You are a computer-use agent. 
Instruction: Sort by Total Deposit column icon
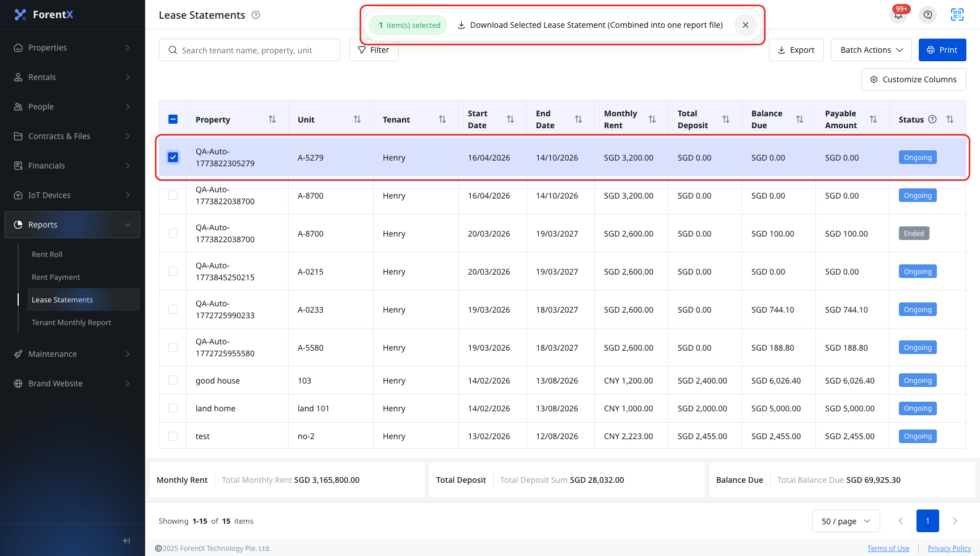pyautogui.click(x=726, y=119)
